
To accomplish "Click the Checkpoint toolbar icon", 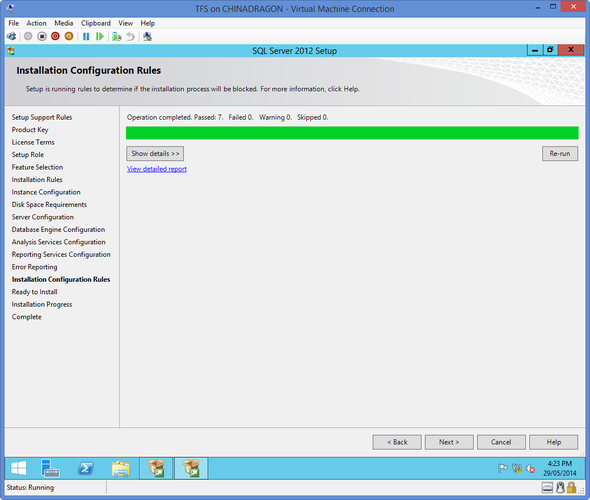I will 117,36.
